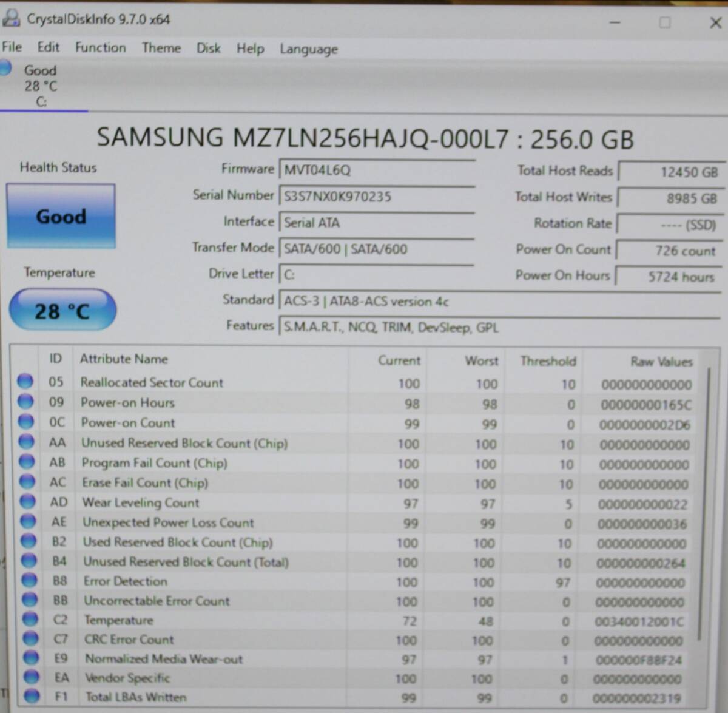728x713 pixels.
Task: Click status icon for Error Detection
Action: [30, 580]
